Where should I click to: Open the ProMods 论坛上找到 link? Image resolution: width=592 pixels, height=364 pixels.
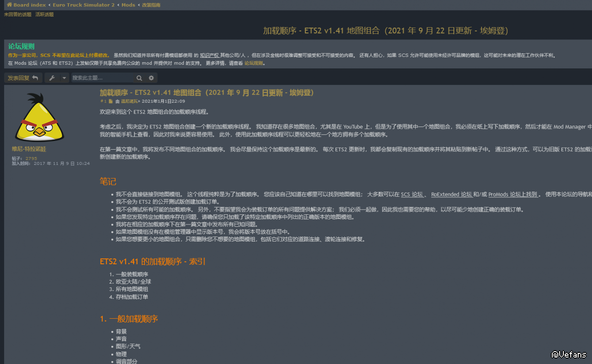click(x=513, y=194)
